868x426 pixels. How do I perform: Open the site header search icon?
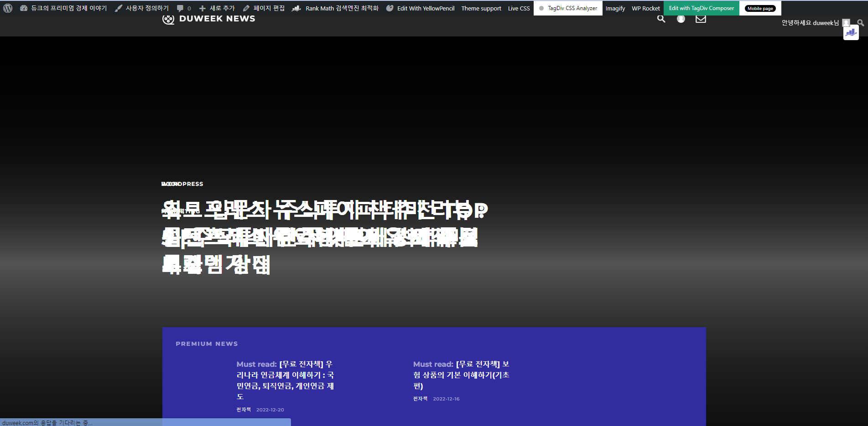click(x=661, y=19)
